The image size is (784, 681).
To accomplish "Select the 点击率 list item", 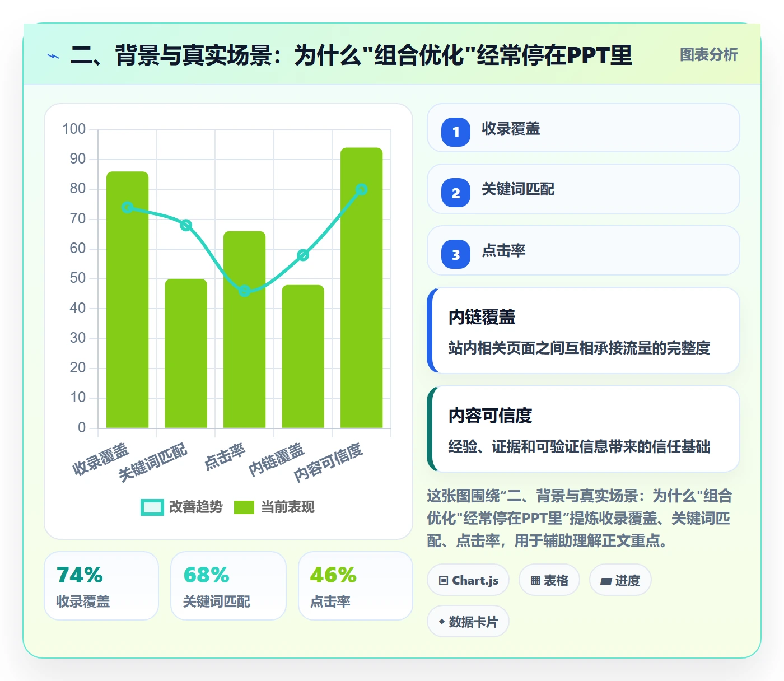I will pos(584,250).
